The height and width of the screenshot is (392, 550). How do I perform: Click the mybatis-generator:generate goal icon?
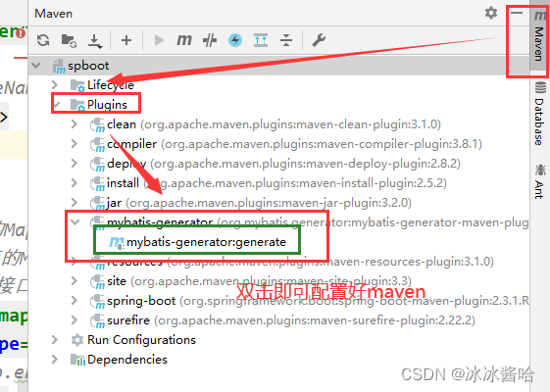point(117,243)
